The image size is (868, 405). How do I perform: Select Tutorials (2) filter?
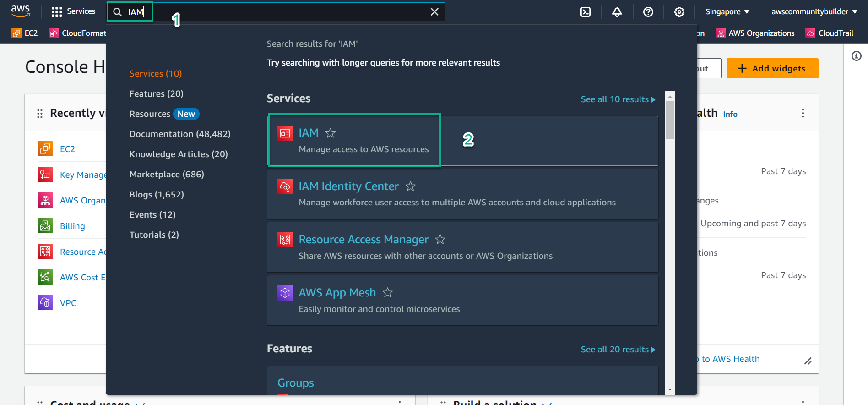pos(154,235)
